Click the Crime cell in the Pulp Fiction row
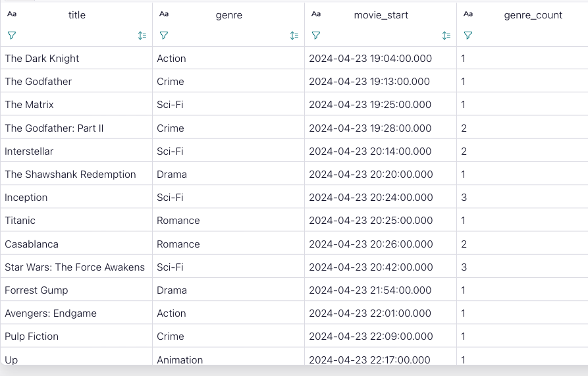Image resolution: width=588 pixels, height=376 pixels. pos(228,336)
